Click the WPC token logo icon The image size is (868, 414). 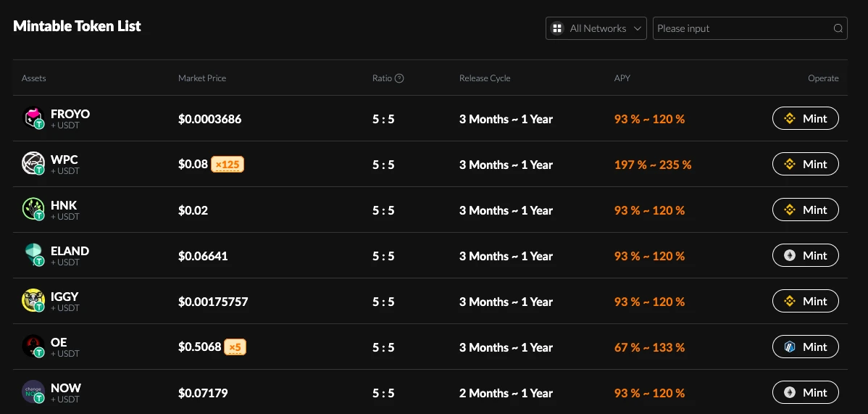click(x=33, y=164)
